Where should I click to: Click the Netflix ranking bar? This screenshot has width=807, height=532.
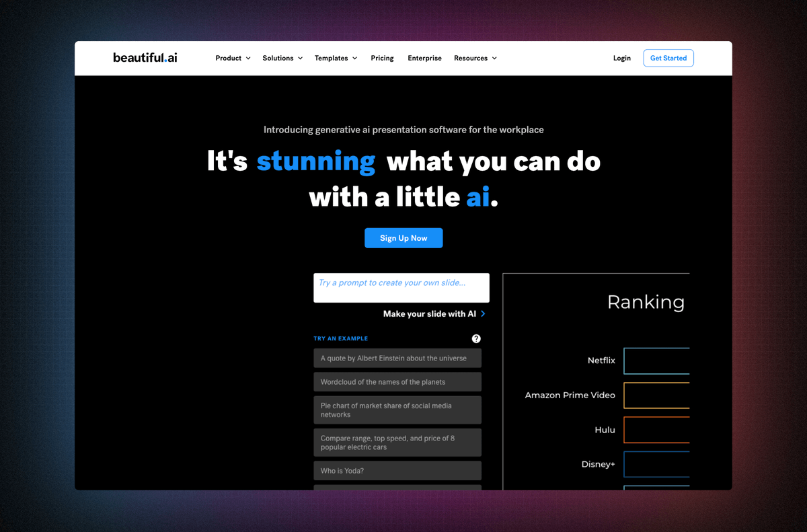pyautogui.click(x=656, y=361)
